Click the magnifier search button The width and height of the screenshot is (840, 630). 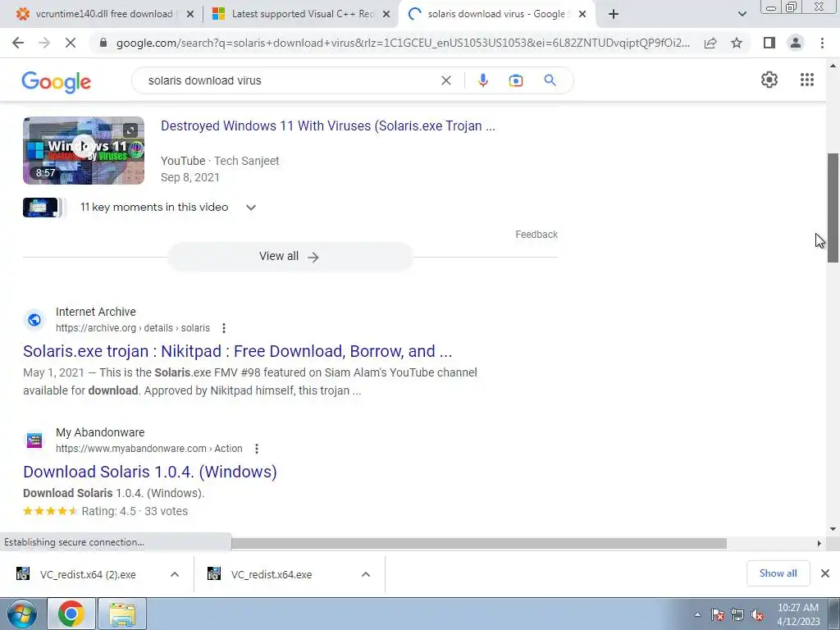pyautogui.click(x=550, y=80)
